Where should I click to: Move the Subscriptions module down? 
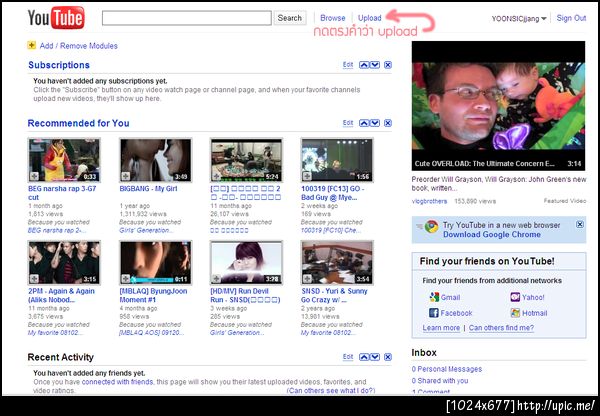(375, 65)
